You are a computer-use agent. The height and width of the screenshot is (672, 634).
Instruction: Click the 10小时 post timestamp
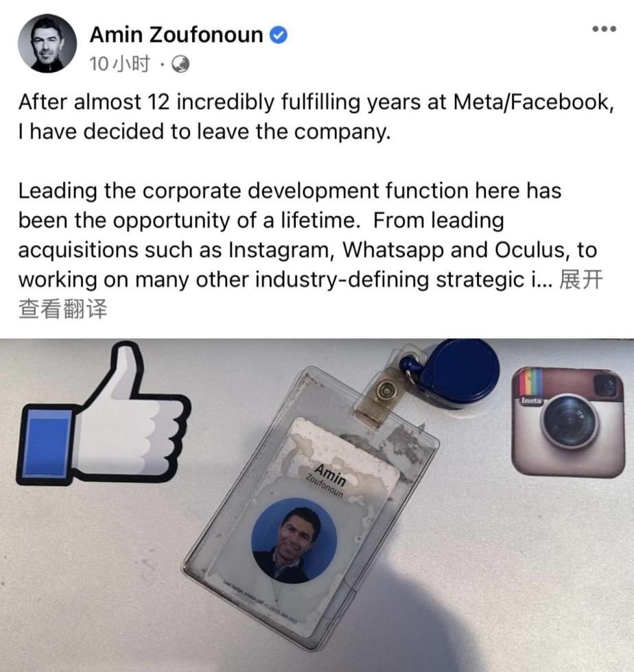point(119,64)
